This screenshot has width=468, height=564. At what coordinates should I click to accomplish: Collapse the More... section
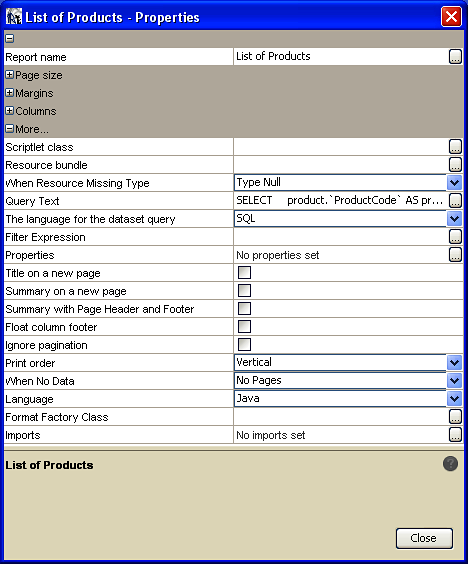click(x=10, y=128)
